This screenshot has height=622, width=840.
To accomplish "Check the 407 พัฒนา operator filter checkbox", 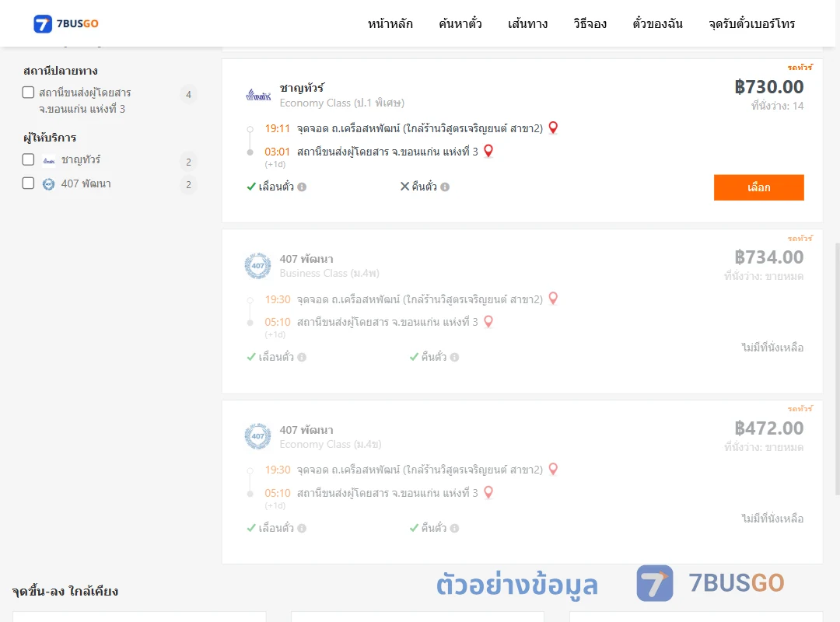I will [x=29, y=183].
